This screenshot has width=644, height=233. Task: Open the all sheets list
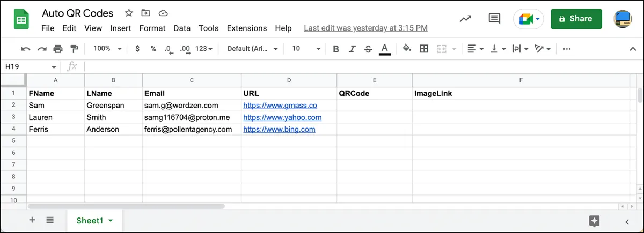click(x=50, y=220)
